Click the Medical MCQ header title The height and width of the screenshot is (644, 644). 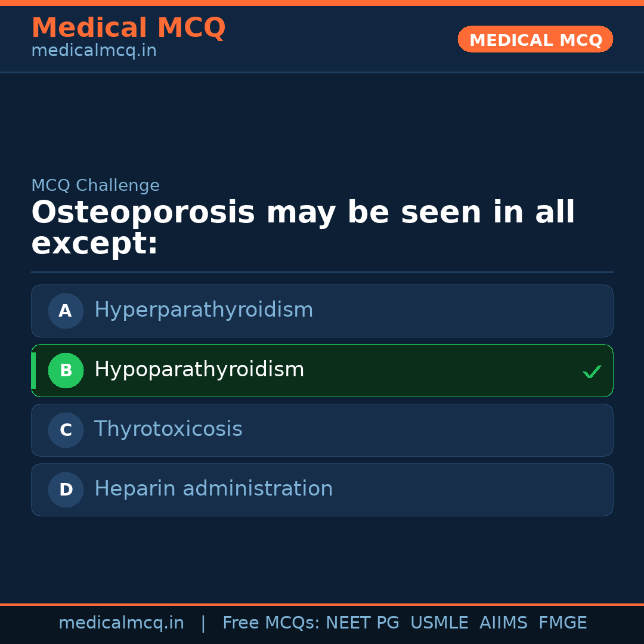(x=128, y=28)
